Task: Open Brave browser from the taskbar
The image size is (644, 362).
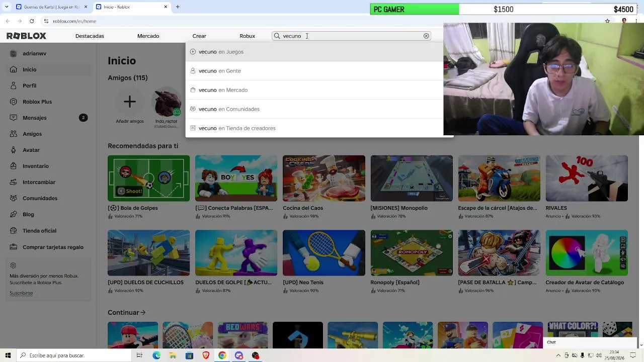Action: tap(206, 355)
